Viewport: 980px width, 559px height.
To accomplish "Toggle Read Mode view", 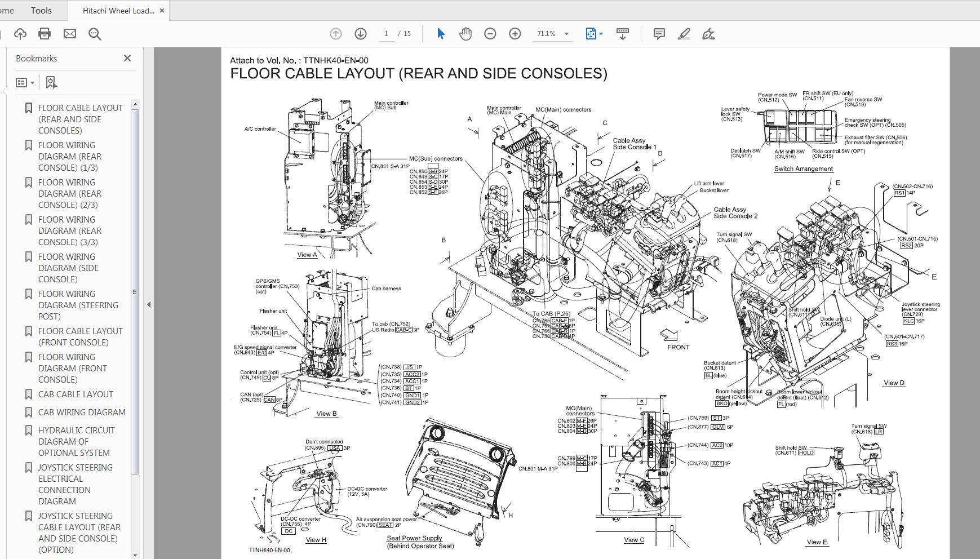I will pyautogui.click(x=622, y=33).
